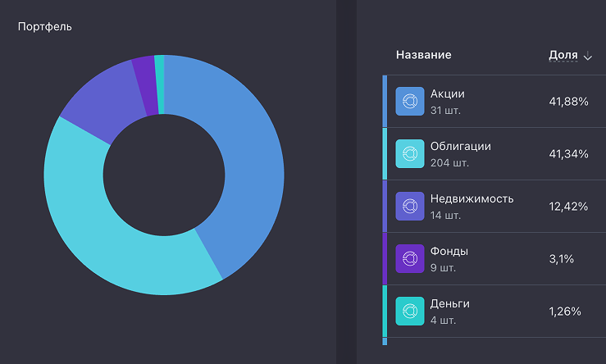Select the Деньги row label

click(450, 303)
